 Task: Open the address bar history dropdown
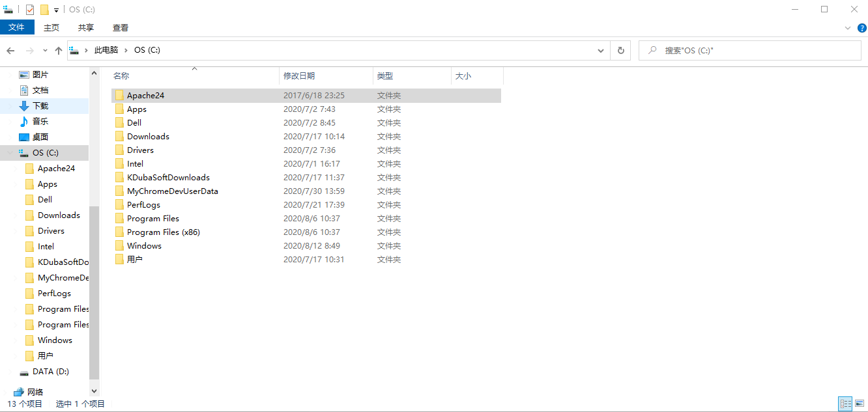coord(600,50)
